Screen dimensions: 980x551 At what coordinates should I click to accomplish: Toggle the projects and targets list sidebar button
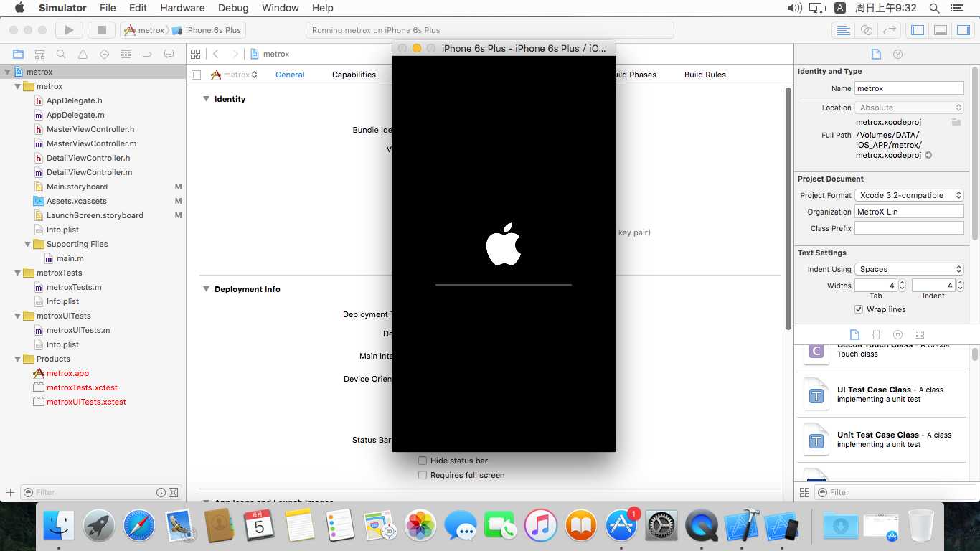click(x=197, y=75)
